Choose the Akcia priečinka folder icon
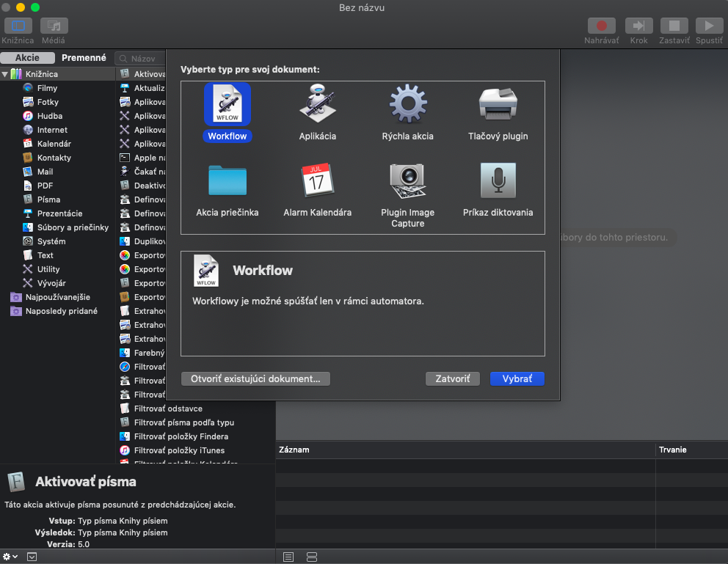The image size is (728, 564). (227, 180)
